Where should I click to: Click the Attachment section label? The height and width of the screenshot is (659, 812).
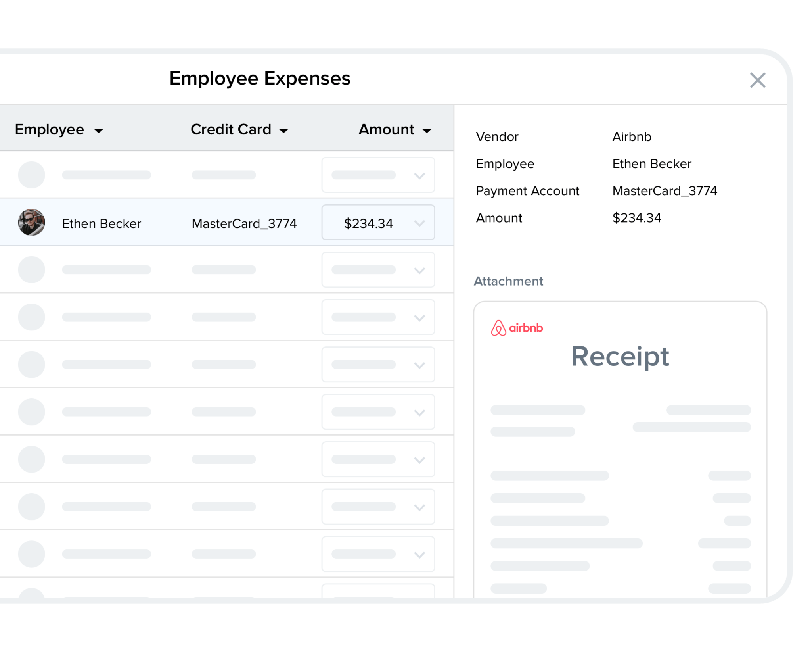[508, 281]
